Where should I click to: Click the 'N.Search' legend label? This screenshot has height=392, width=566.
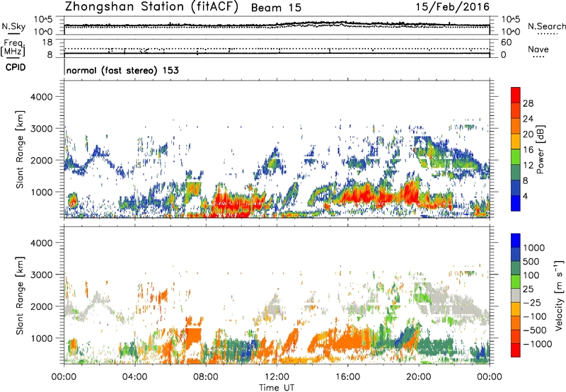tap(546, 26)
